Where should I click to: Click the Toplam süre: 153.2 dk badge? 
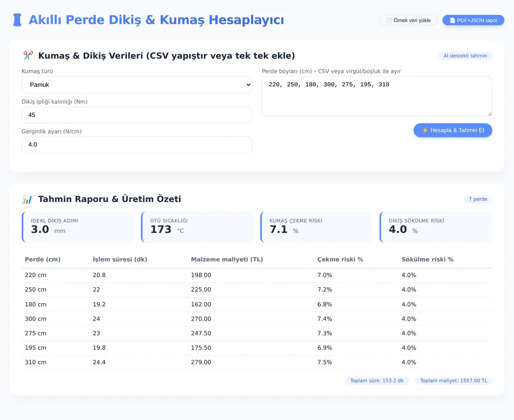coord(377,381)
